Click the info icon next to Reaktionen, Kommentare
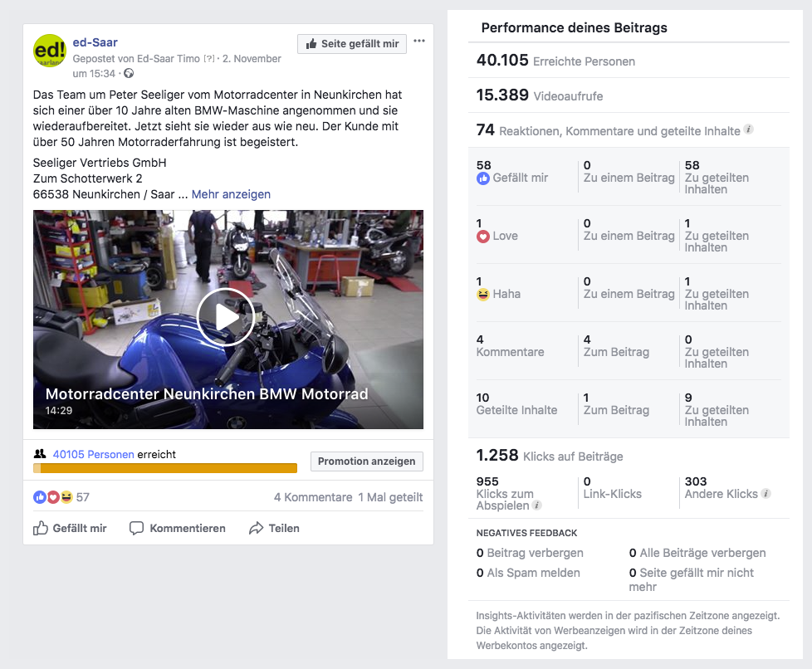The image size is (812, 669). (x=748, y=129)
